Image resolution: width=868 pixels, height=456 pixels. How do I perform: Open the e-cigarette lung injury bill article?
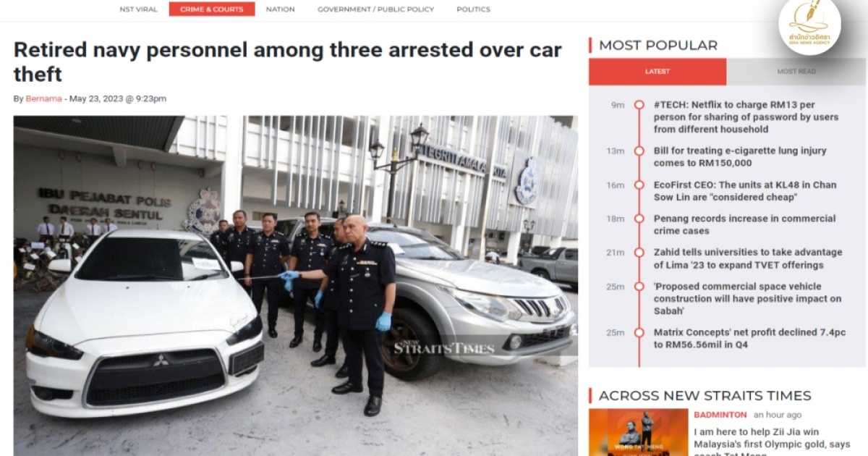(x=739, y=157)
